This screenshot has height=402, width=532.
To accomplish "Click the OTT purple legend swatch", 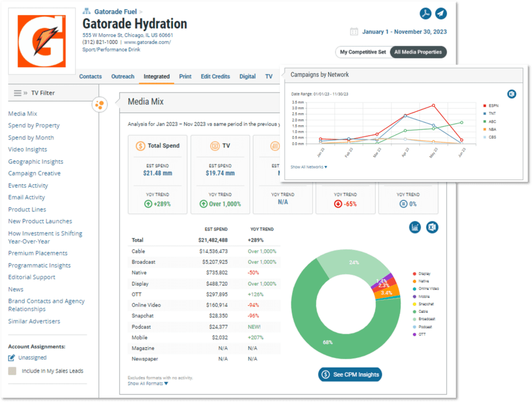I will 414,334.
